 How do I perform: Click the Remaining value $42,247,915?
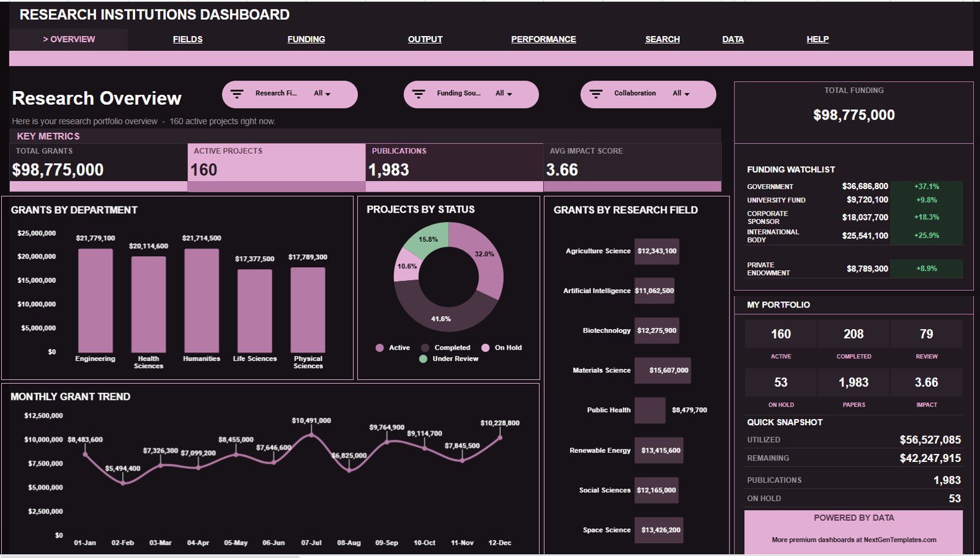[930, 458]
